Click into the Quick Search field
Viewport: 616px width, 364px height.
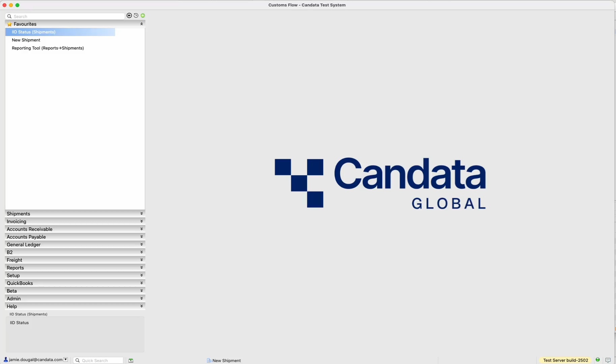point(98,360)
